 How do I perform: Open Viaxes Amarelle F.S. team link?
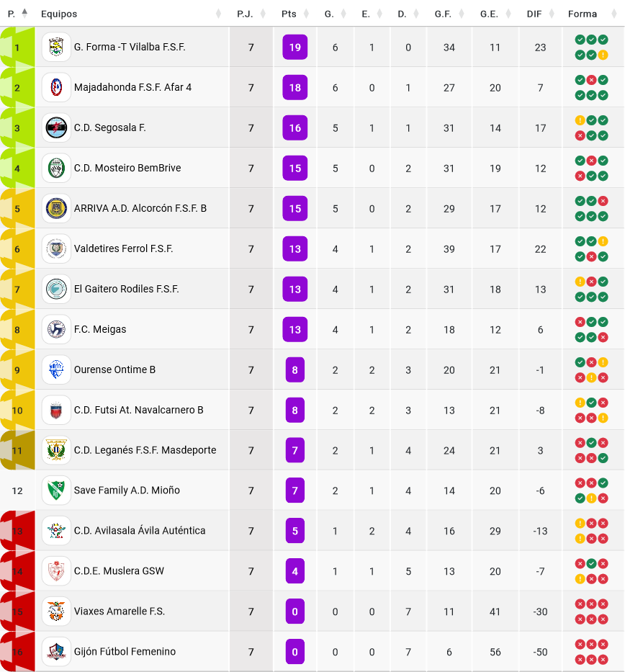point(119,611)
